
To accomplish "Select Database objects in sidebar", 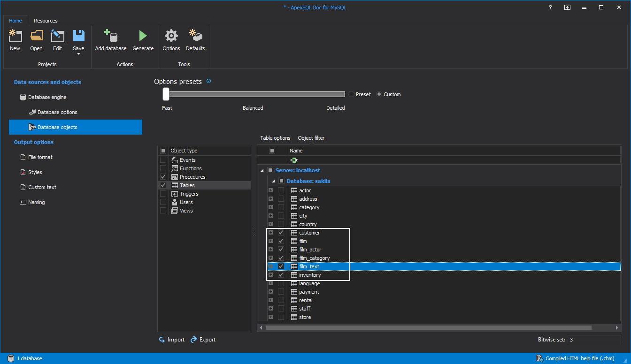I will tap(76, 127).
